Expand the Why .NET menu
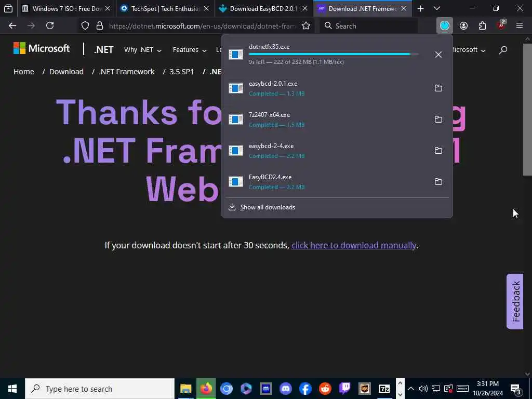This screenshot has height=399, width=532. coord(143,50)
